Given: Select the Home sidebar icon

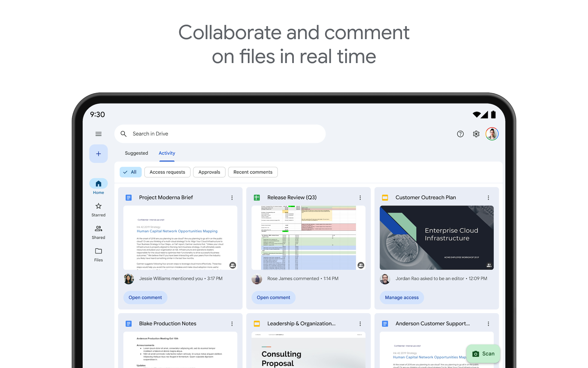Looking at the screenshot, I should click(98, 184).
